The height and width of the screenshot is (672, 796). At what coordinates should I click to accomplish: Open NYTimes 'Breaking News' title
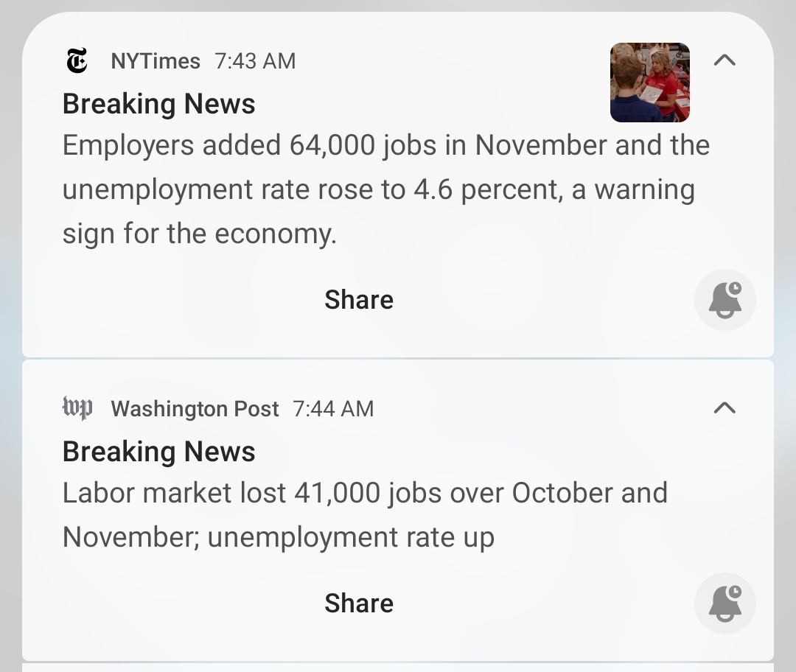158,104
